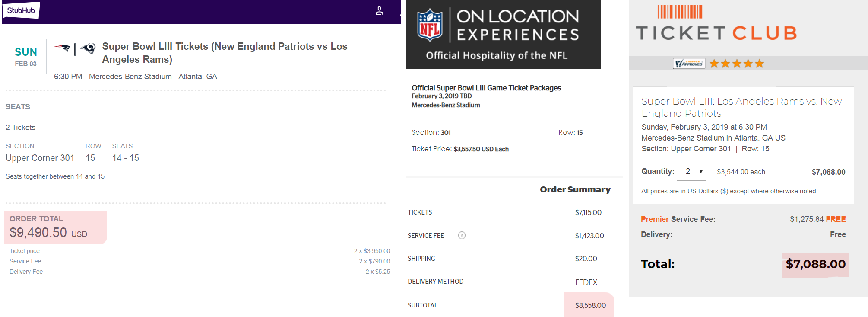Click the 2 Tickets text on StubHub

(20, 128)
